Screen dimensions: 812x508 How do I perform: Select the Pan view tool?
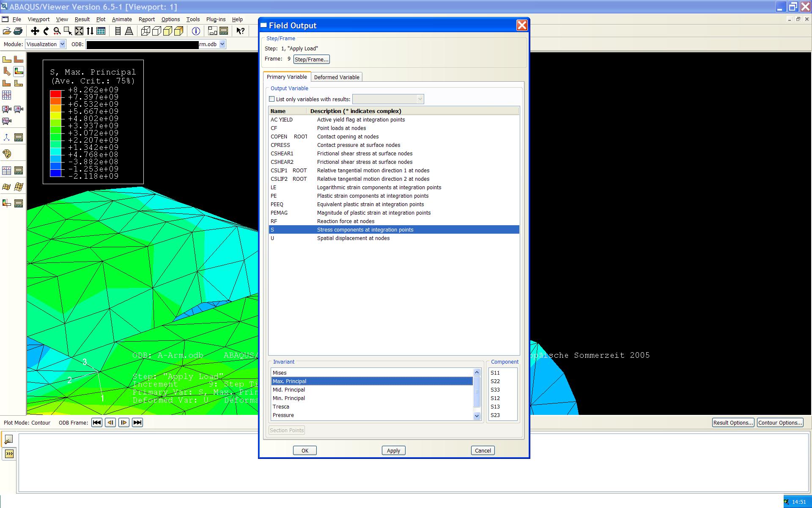pyautogui.click(x=35, y=31)
